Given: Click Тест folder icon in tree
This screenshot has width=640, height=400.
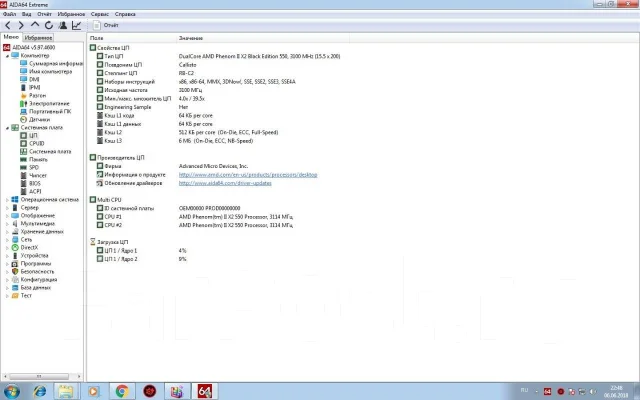Looking at the screenshot, I should click(15, 296).
